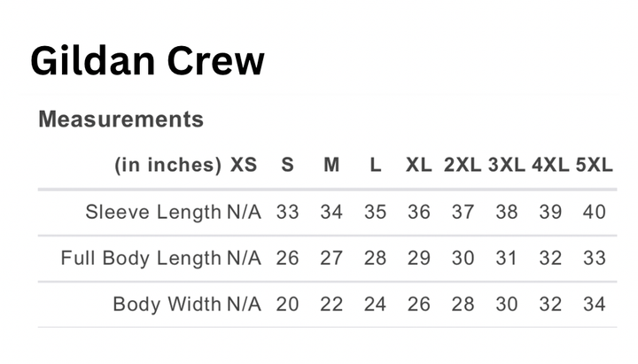Click the Full Body Length row label
Screen dimensions: 638x364
coord(141,259)
